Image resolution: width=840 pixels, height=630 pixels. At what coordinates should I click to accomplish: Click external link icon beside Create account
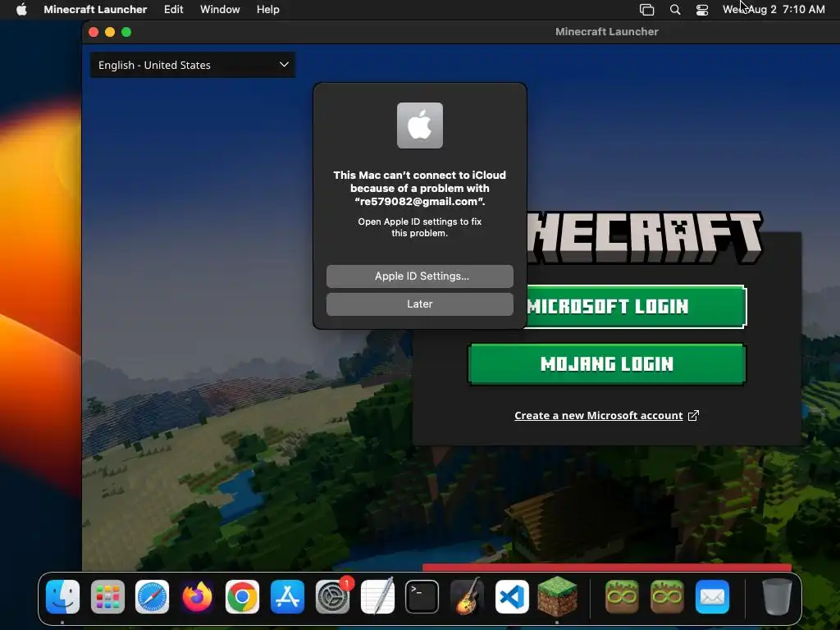tap(693, 415)
